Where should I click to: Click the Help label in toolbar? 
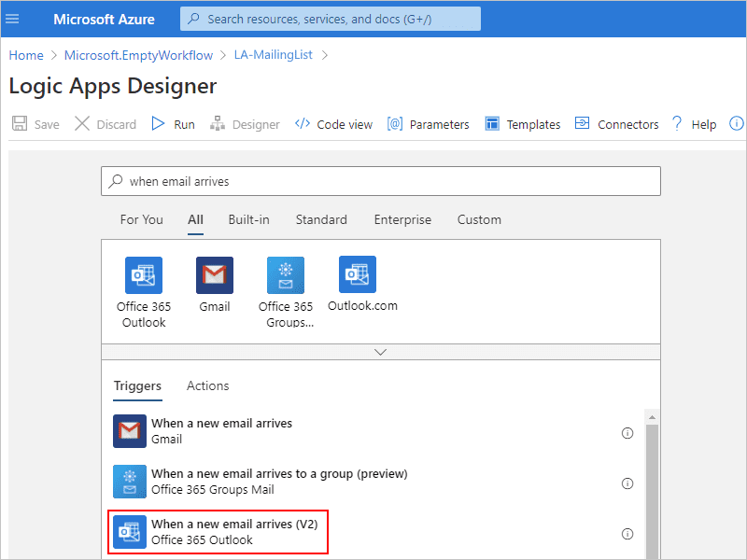click(x=704, y=124)
